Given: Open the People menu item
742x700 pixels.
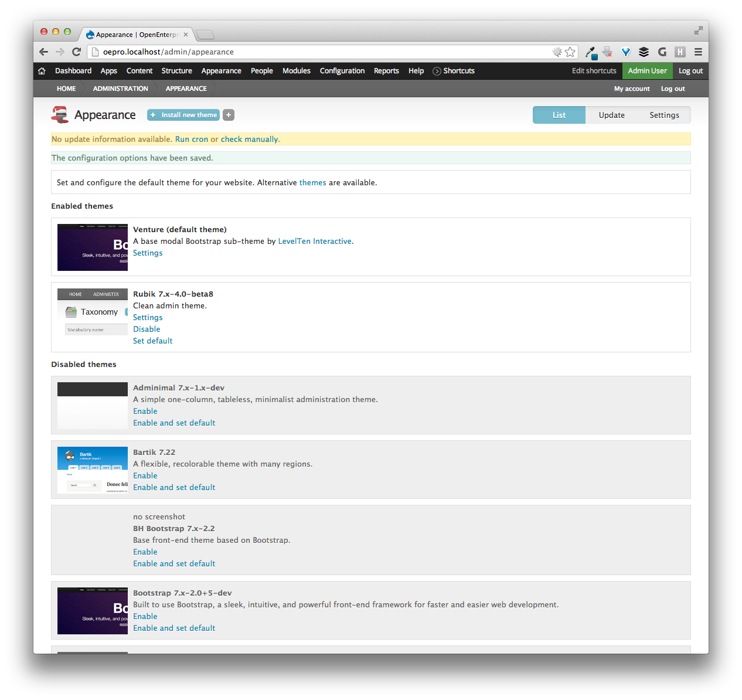Looking at the screenshot, I should 262,71.
